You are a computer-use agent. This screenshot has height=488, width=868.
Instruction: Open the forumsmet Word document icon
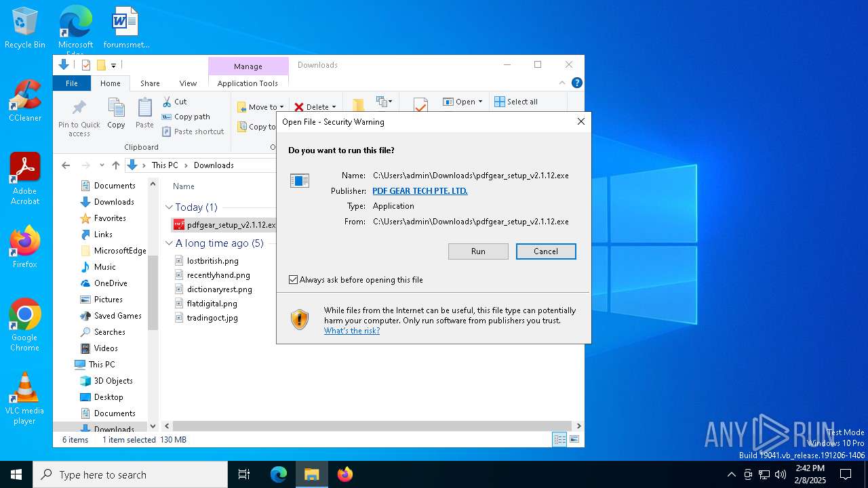point(126,27)
